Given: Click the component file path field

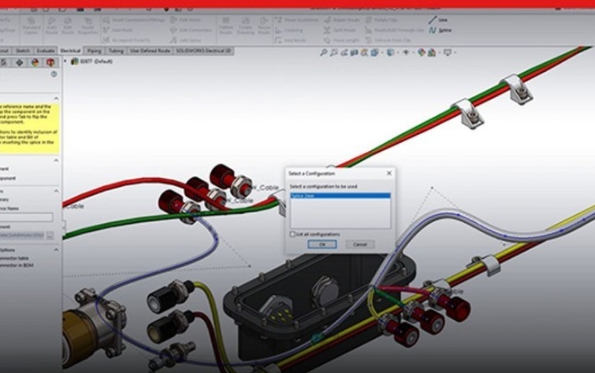Looking at the screenshot, I should tap(22, 235).
